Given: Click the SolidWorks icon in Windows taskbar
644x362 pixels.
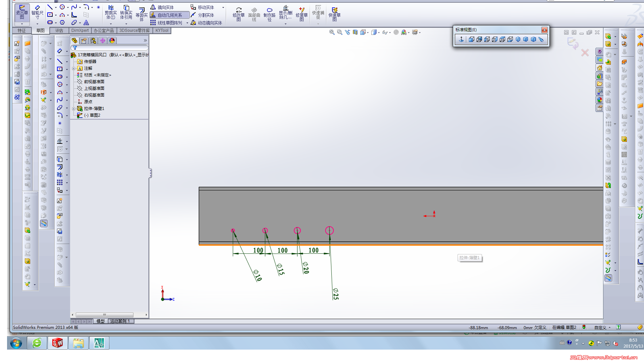Looking at the screenshot, I should pos(57,343).
